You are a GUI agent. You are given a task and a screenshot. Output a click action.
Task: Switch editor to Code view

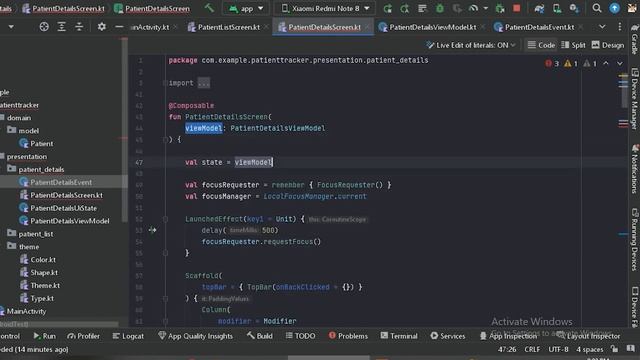click(x=541, y=45)
